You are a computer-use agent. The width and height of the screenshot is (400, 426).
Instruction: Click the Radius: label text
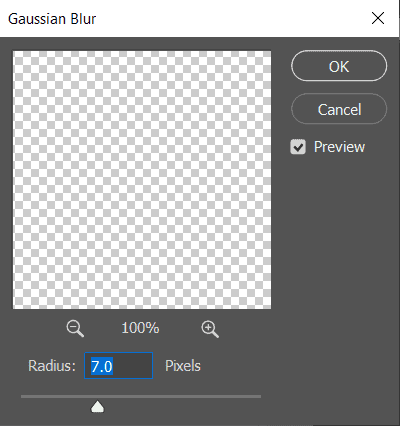[52, 366]
